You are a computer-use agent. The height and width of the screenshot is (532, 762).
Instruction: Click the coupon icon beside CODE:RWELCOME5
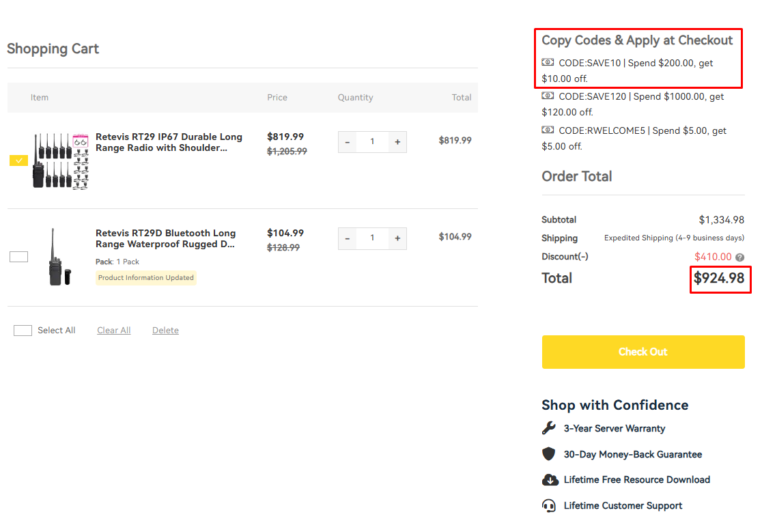(548, 130)
